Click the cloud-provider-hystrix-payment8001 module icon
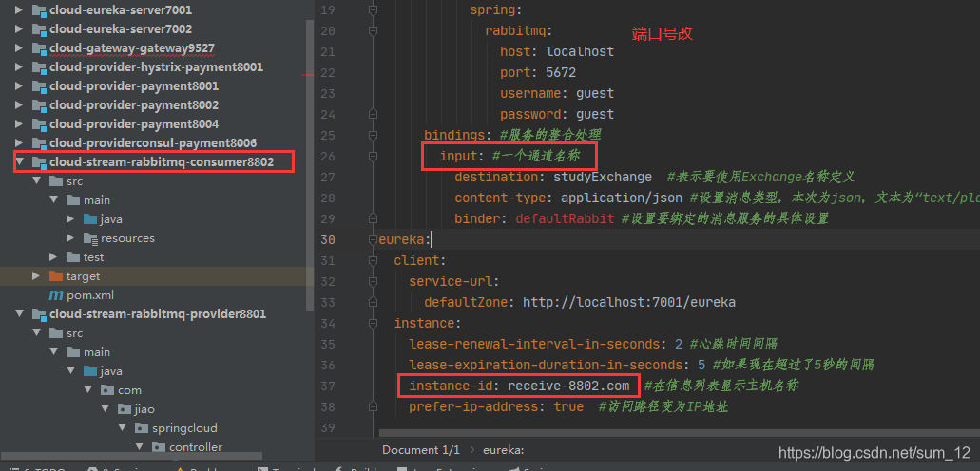980x471 pixels. [39, 67]
